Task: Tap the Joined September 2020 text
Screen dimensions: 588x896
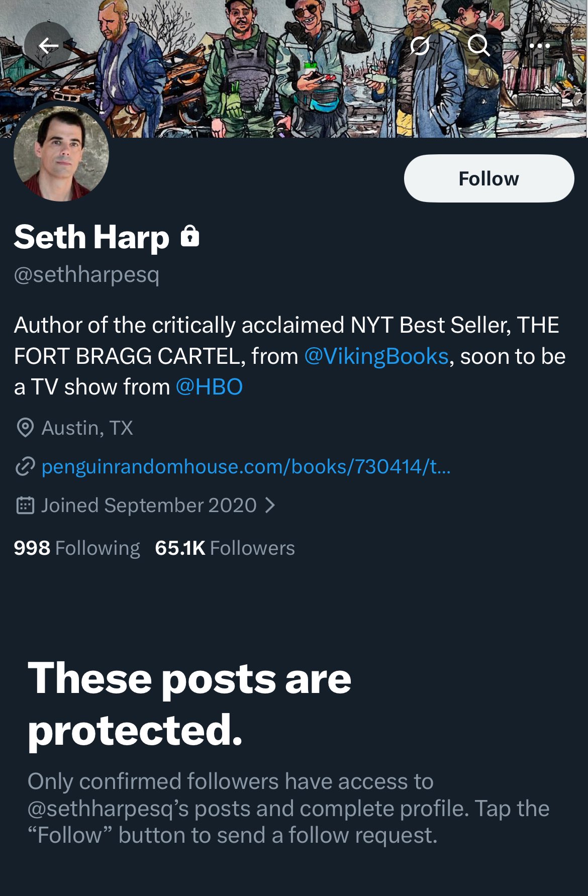Action: click(149, 505)
